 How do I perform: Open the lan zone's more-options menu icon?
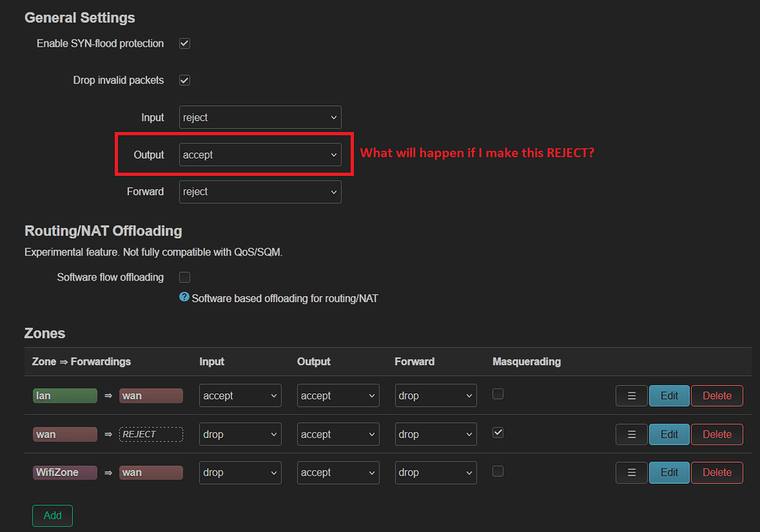[x=631, y=395]
